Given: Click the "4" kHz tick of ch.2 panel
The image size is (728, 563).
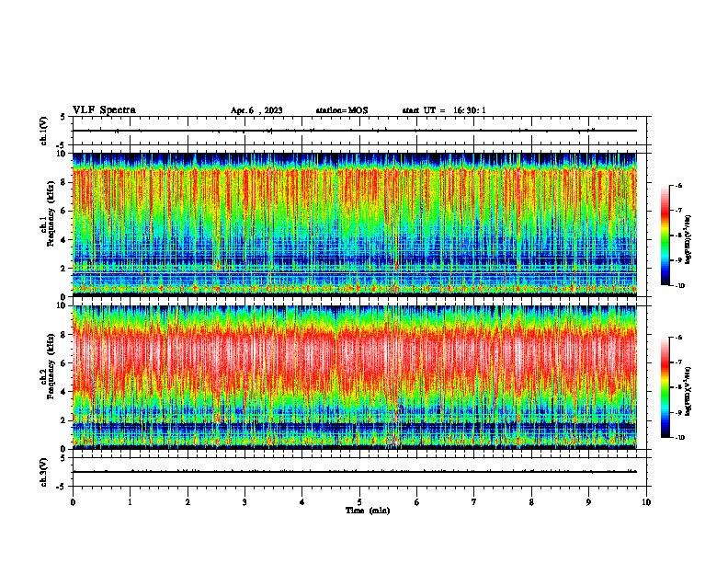Looking at the screenshot, I should coord(64,392).
